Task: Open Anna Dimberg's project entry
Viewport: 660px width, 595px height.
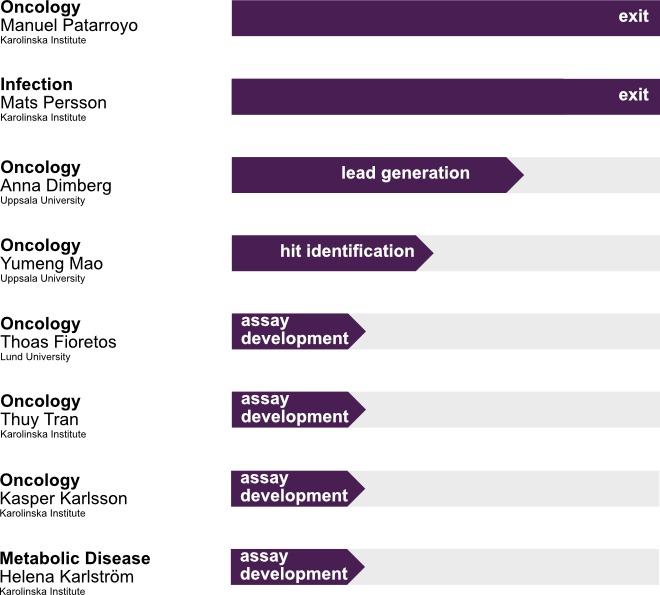Action: [56, 186]
